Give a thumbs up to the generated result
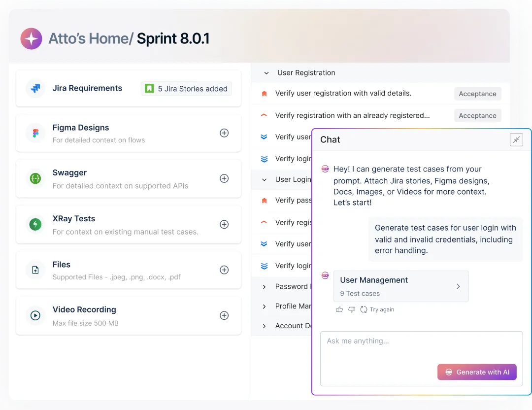 pos(339,309)
